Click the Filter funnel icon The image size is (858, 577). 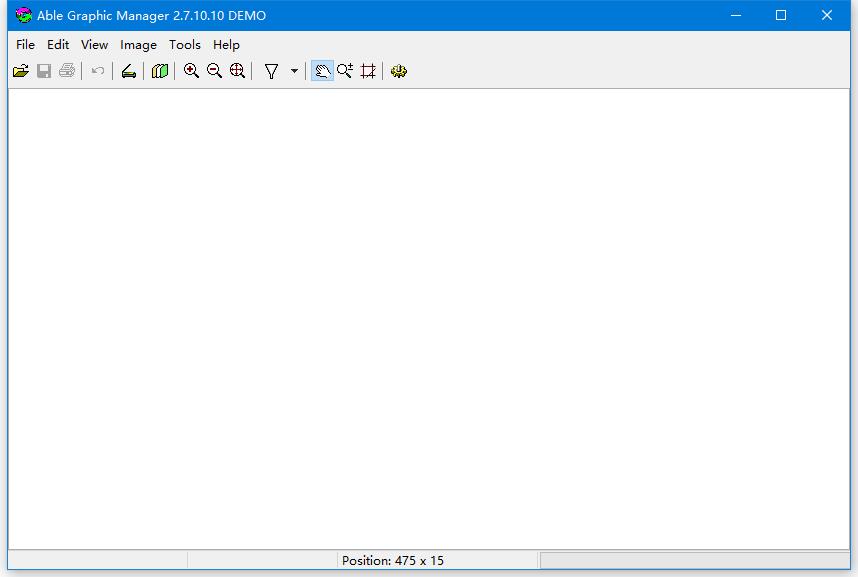click(x=271, y=71)
